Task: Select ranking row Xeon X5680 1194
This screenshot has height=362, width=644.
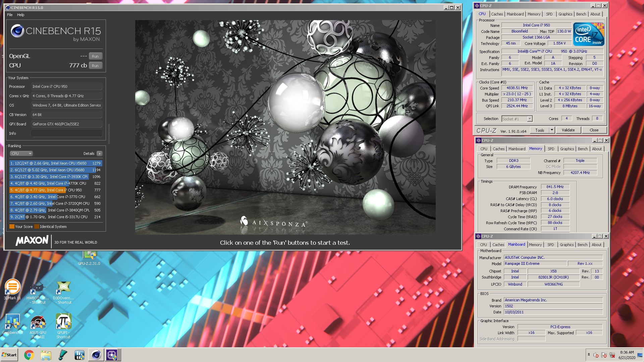Action: click(56, 170)
